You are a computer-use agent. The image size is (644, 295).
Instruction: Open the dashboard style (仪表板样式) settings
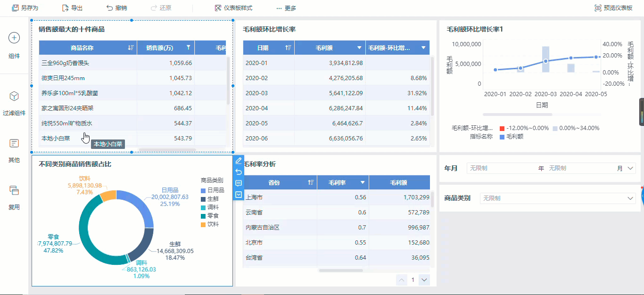click(233, 8)
